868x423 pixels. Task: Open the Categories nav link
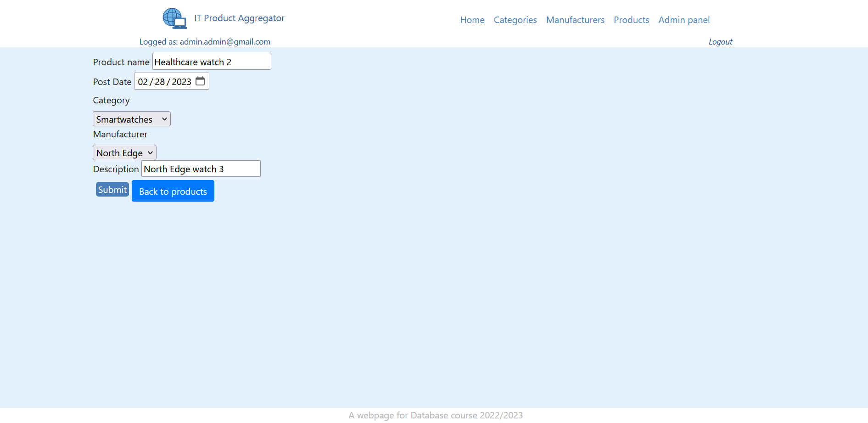[515, 20]
